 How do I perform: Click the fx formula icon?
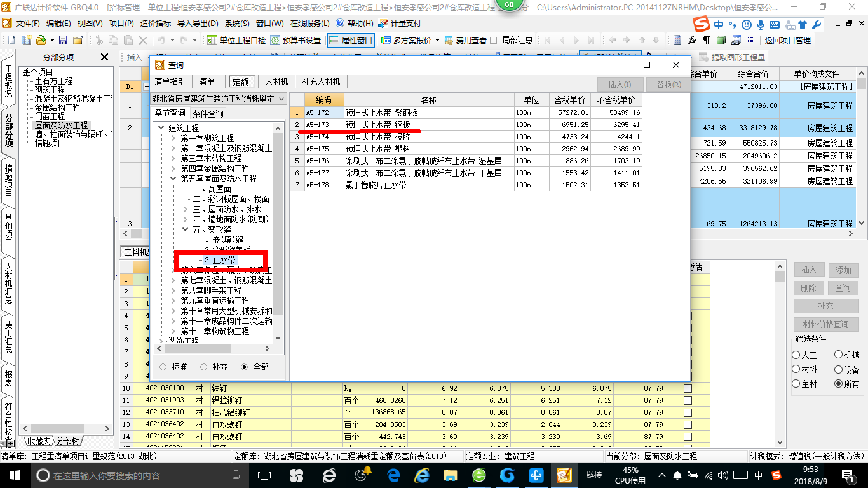692,40
